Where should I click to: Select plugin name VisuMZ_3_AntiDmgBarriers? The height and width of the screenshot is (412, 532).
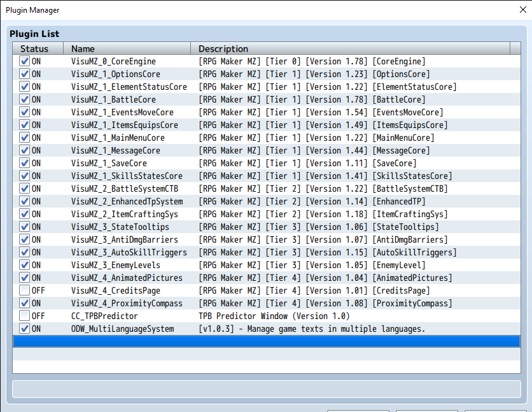125,239
